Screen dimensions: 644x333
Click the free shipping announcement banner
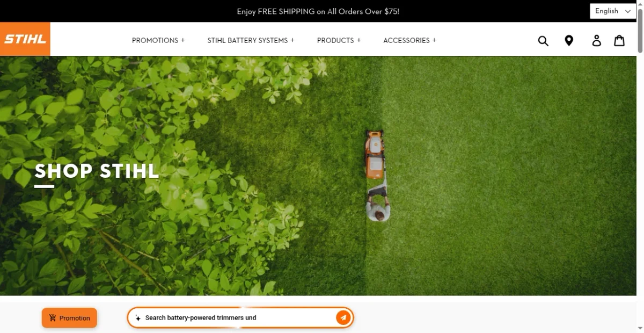(x=318, y=11)
